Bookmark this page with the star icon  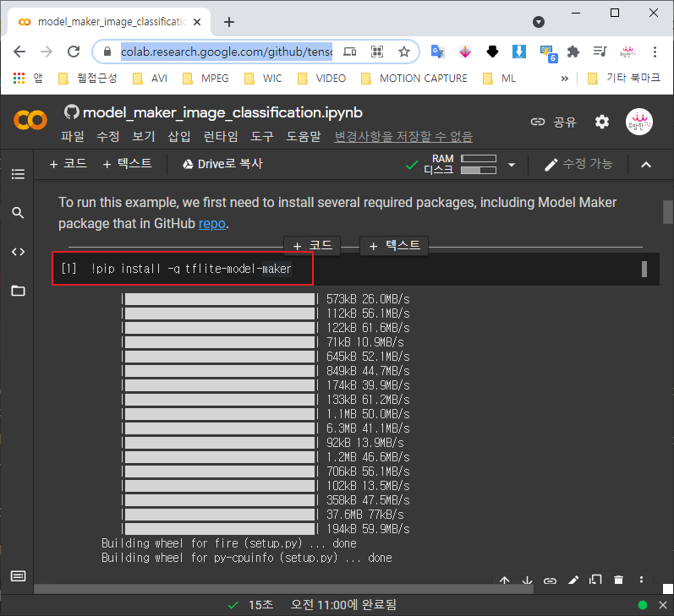point(404,52)
